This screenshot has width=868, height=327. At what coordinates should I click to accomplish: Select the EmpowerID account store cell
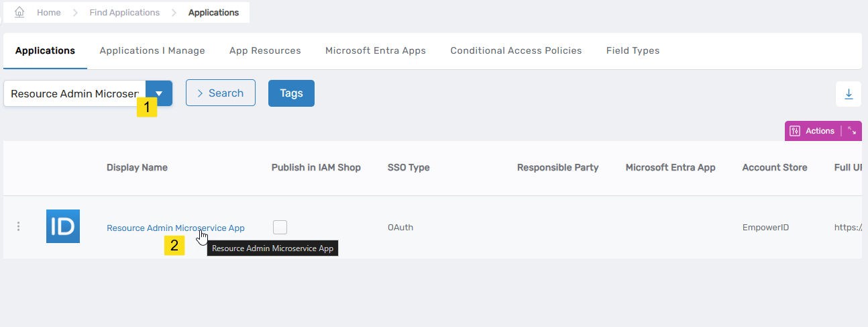tap(765, 228)
